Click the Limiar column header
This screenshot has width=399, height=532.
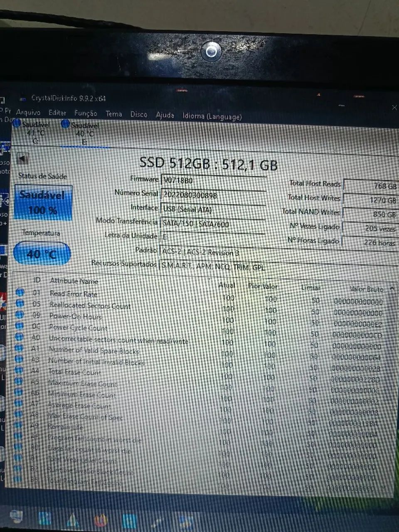click(310, 288)
